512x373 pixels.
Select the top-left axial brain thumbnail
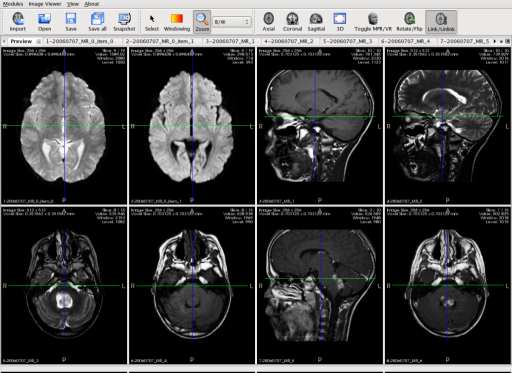point(64,126)
